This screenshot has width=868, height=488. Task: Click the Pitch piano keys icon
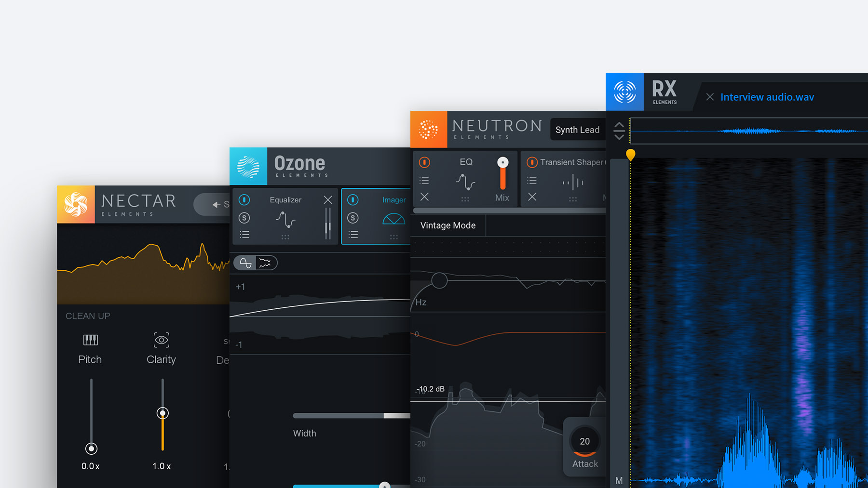(90, 340)
